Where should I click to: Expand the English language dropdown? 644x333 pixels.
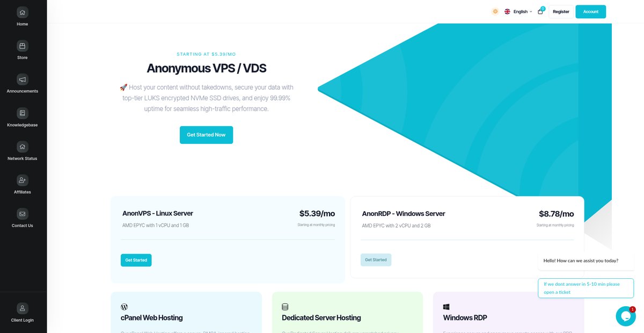click(518, 11)
